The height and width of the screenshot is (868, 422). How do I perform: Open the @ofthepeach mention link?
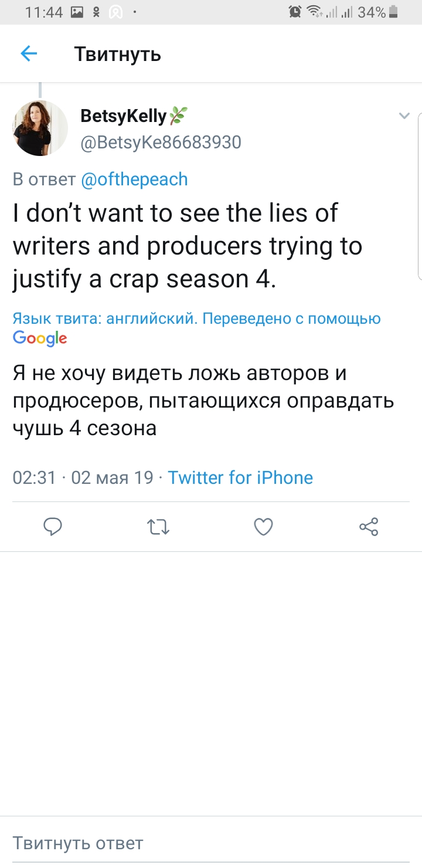[134, 179]
